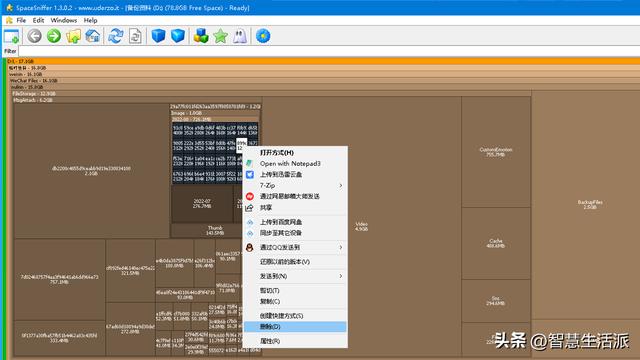Open the Windows menu
Viewport: 640px width, 360px height.
tap(64, 20)
